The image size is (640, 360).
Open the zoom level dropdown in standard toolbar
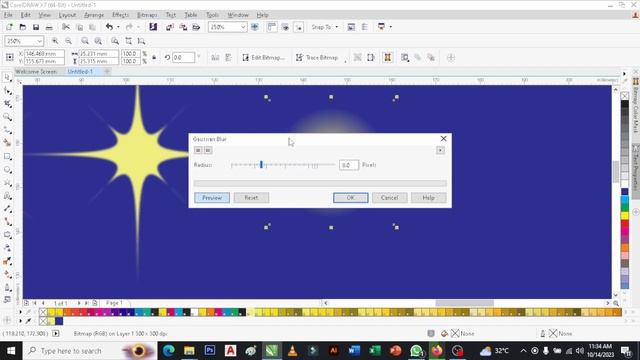click(x=243, y=27)
